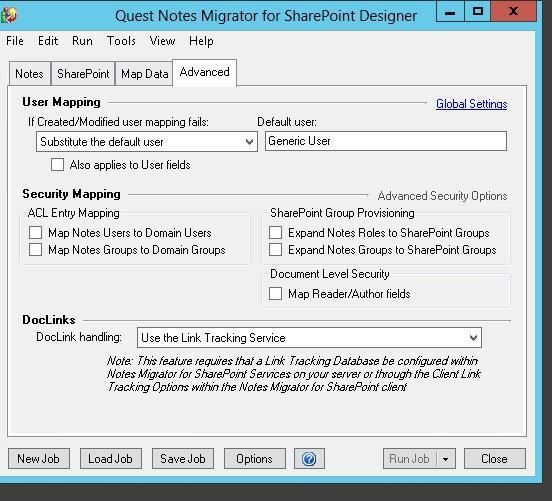Viewport: 552px width, 501px height.
Task: Click the Run Job button
Action: 410,459
